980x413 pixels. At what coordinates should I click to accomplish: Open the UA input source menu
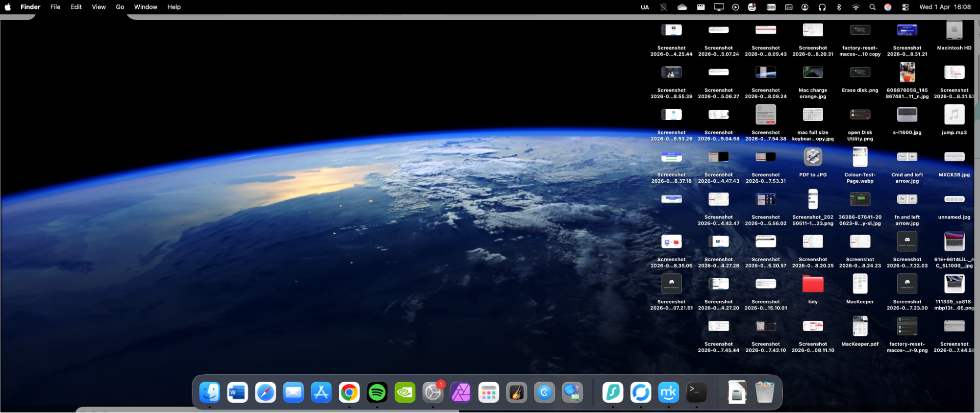pyautogui.click(x=645, y=7)
